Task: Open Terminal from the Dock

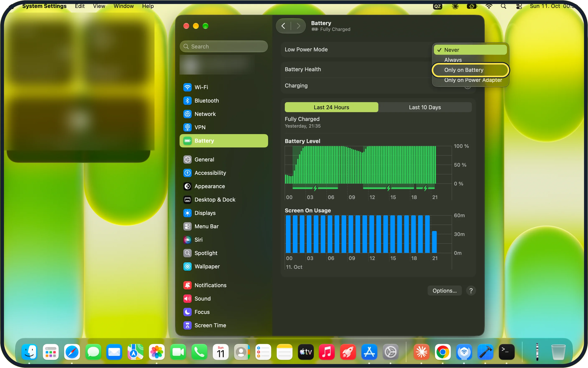Action: tap(507, 352)
